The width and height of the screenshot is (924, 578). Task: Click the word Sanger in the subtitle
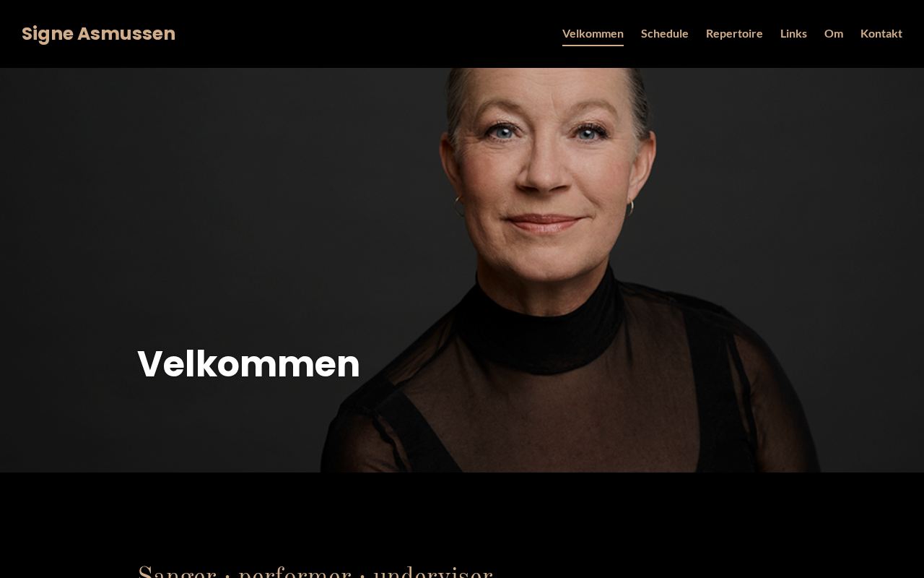click(177, 572)
